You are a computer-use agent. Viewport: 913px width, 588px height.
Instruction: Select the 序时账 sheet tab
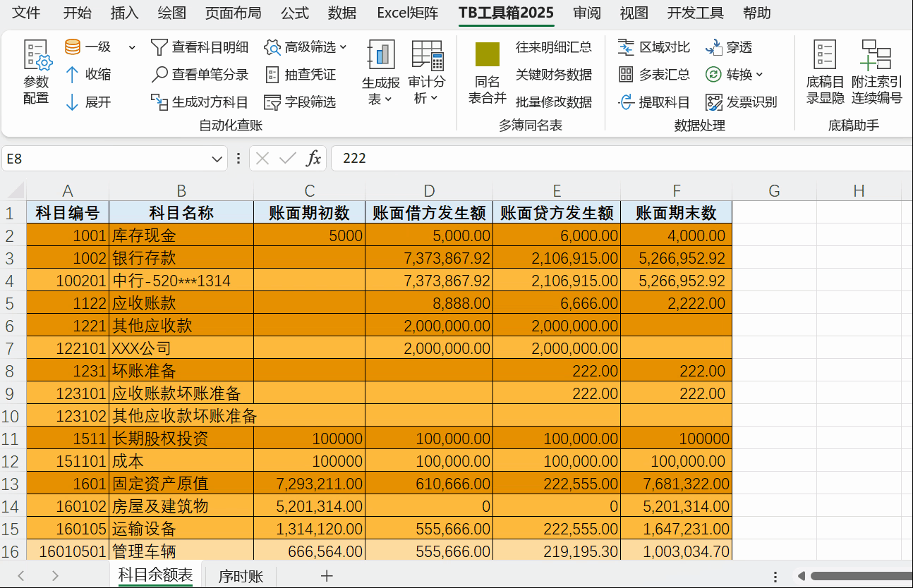(x=241, y=576)
